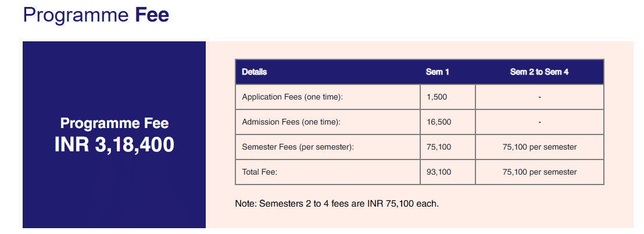Click the 1,500 application fee value
The width and height of the screenshot is (644, 234).
tap(437, 97)
